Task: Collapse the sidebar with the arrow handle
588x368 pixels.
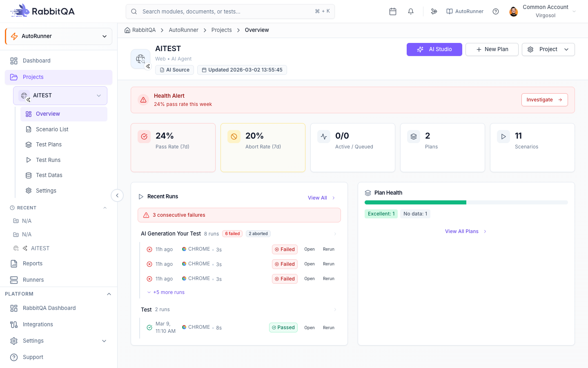Action: pyautogui.click(x=117, y=195)
